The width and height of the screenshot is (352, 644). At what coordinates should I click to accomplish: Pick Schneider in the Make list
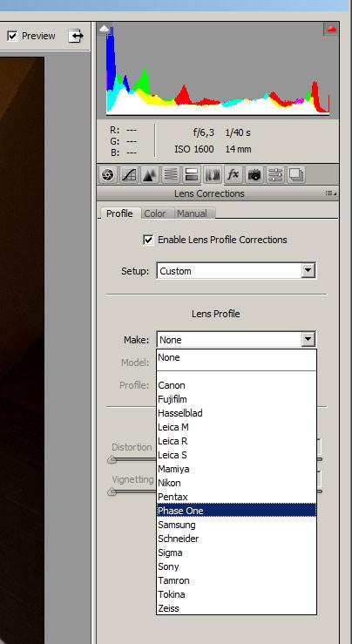click(236, 539)
